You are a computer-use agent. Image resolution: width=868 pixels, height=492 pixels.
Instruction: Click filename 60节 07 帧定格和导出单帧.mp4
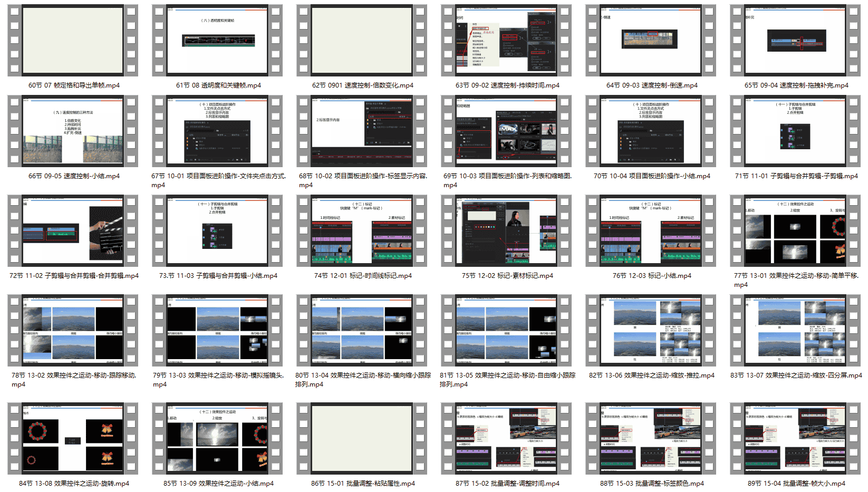pos(74,85)
